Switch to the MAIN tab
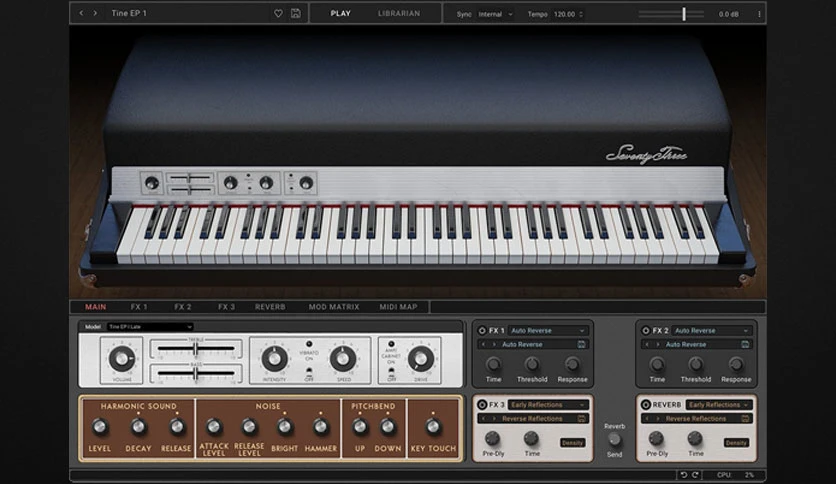The height and width of the screenshot is (484, 836). (x=95, y=306)
